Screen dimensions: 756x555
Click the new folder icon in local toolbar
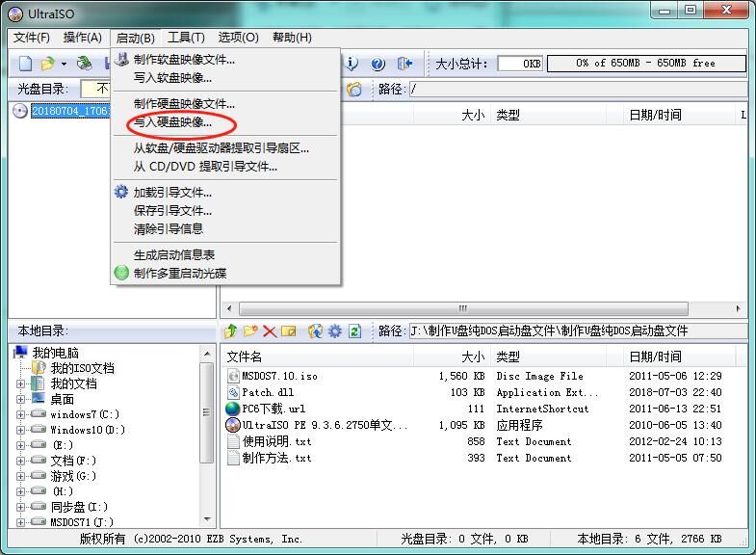coord(250,330)
